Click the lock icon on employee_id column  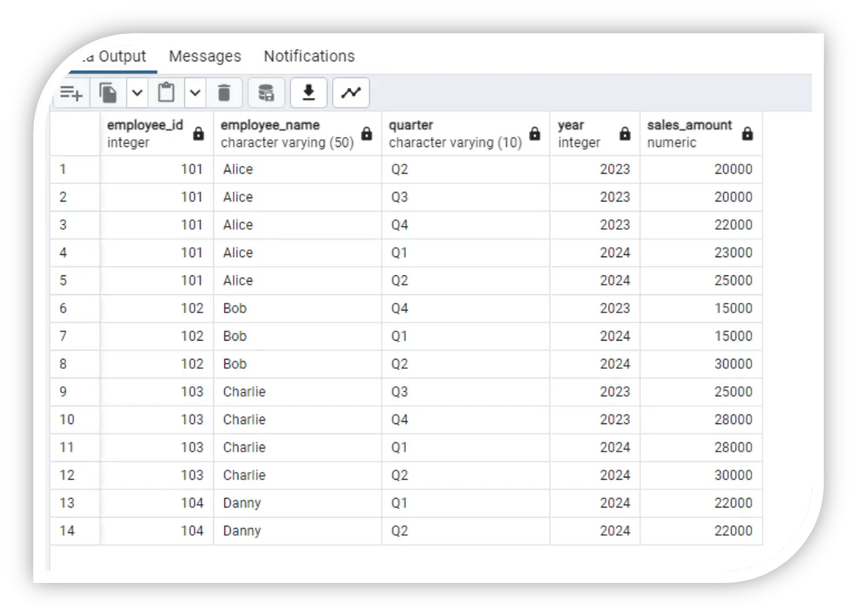click(198, 134)
